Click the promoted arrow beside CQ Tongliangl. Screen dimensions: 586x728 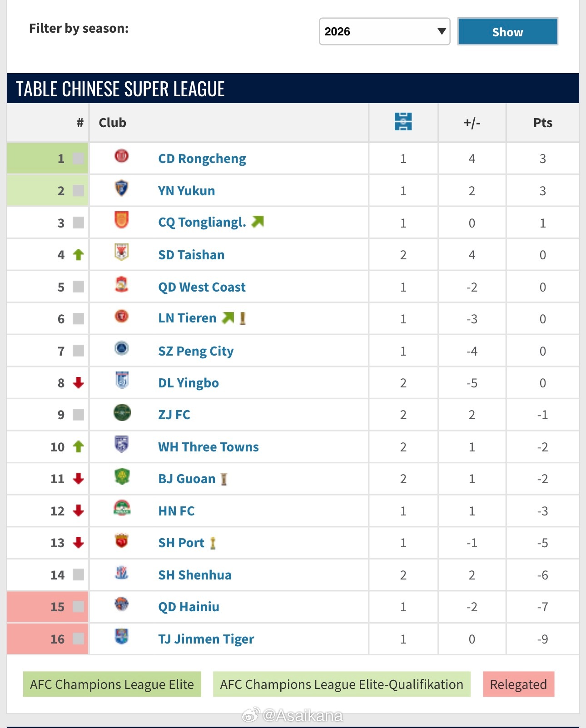point(258,222)
